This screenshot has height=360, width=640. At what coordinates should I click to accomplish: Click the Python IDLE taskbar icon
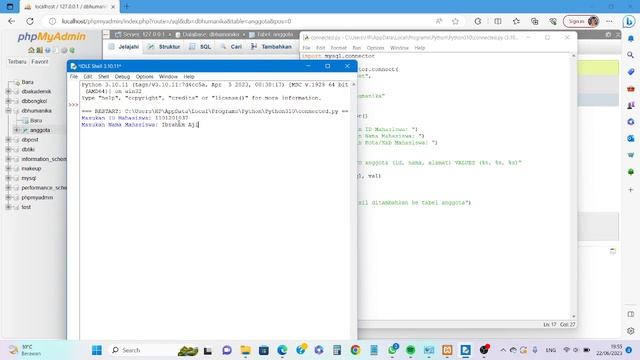465,350
